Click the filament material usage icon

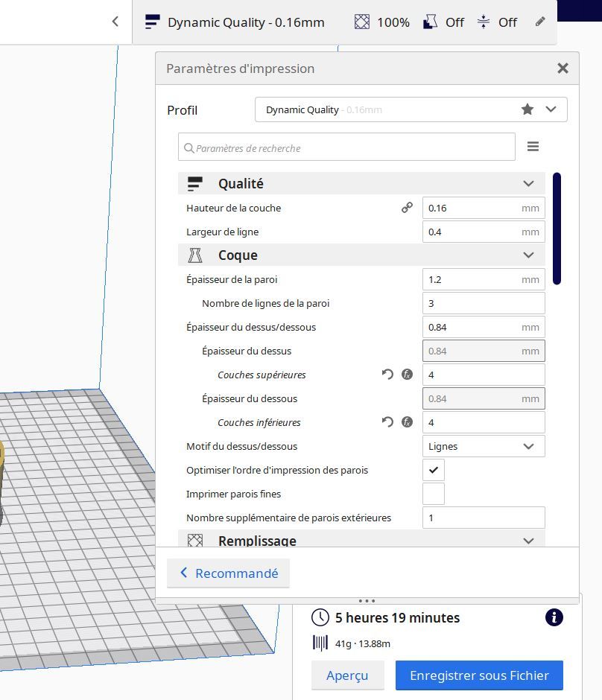coord(320,643)
